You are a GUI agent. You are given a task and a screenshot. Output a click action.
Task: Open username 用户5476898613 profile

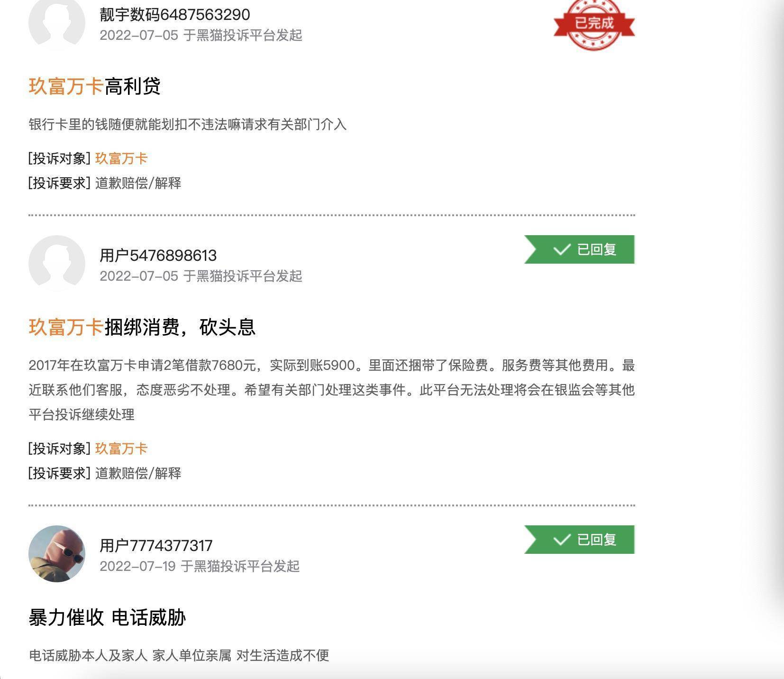[158, 256]
